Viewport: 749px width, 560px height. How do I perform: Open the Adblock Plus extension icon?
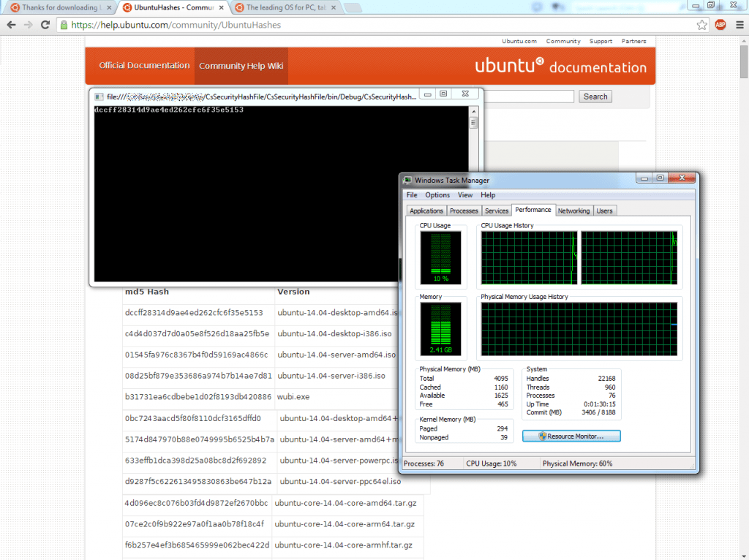(720, 25)
